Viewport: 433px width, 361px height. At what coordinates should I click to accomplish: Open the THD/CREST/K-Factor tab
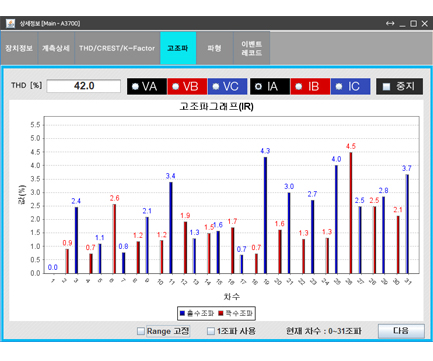(117, 48)
